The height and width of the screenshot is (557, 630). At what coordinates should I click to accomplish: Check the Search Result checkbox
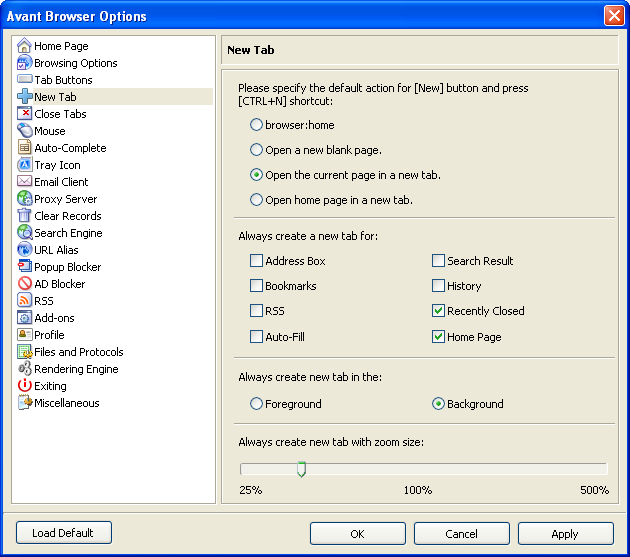[438, 260]
